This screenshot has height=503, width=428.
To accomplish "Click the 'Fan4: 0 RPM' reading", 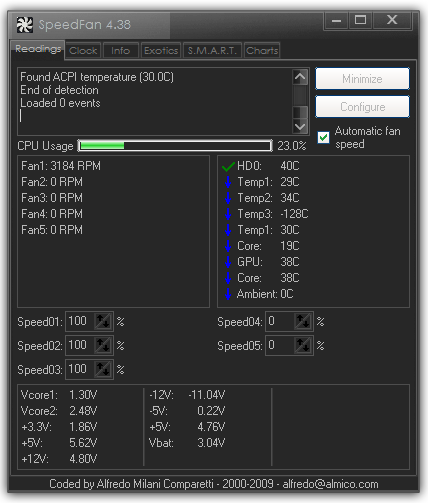I will (52, 214).
